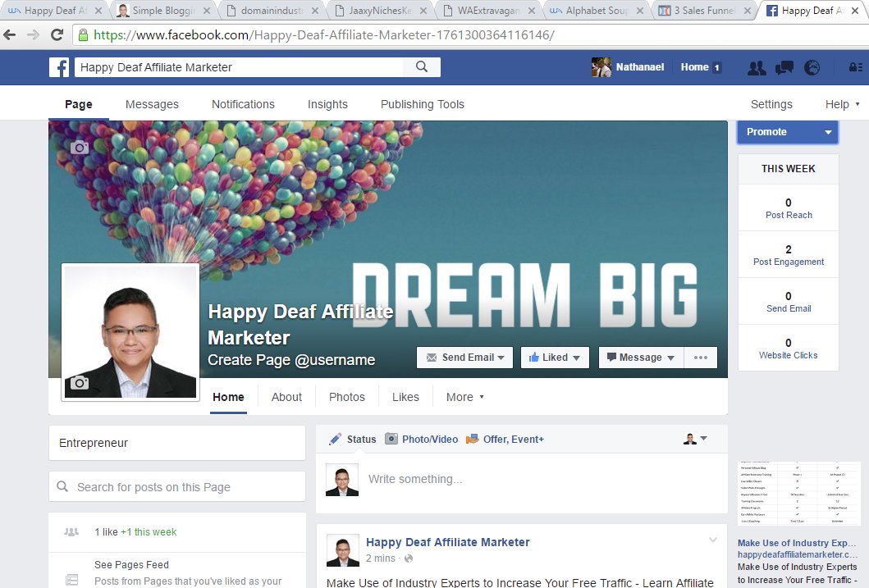Click the browser address bar URL

click(x=323, y=35)
